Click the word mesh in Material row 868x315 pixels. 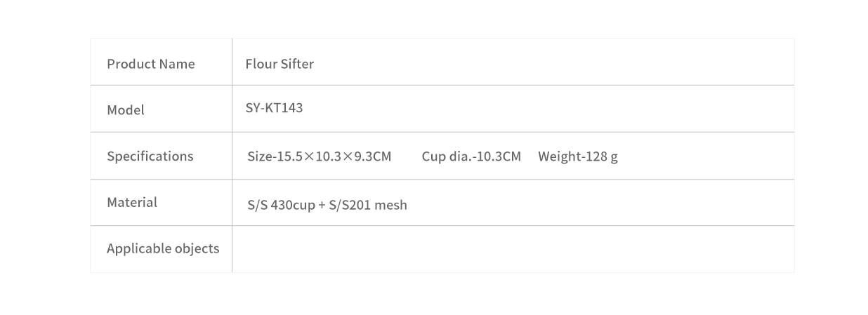click(x=391, y=205)
